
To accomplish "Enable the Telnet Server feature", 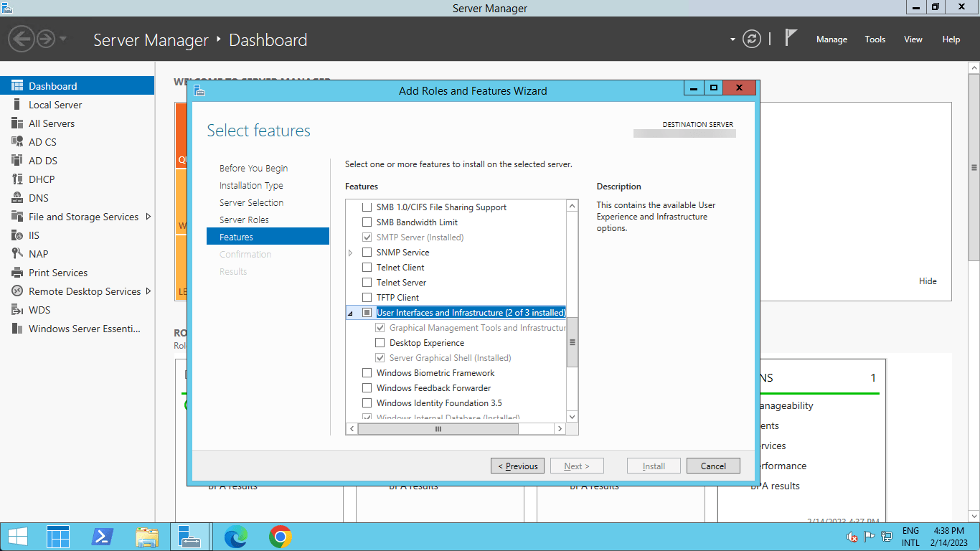I will [367, 283].
